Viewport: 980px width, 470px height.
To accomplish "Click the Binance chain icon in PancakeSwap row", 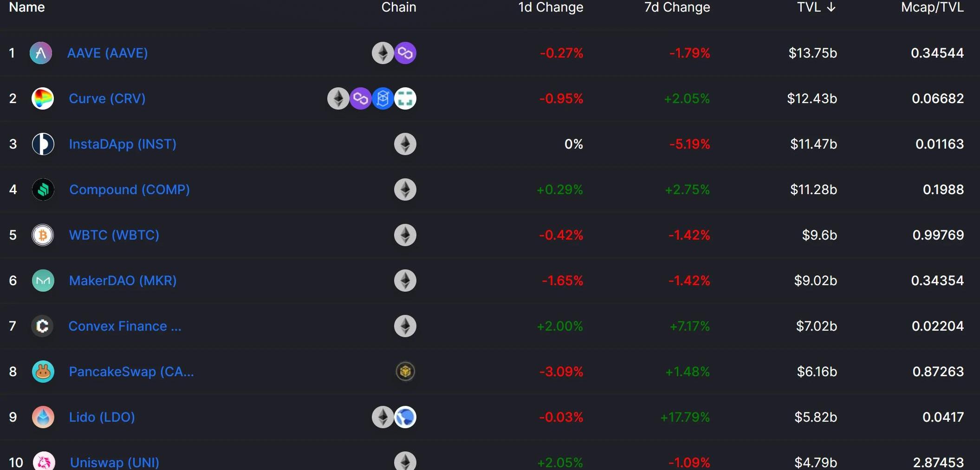I will (405, 372).
